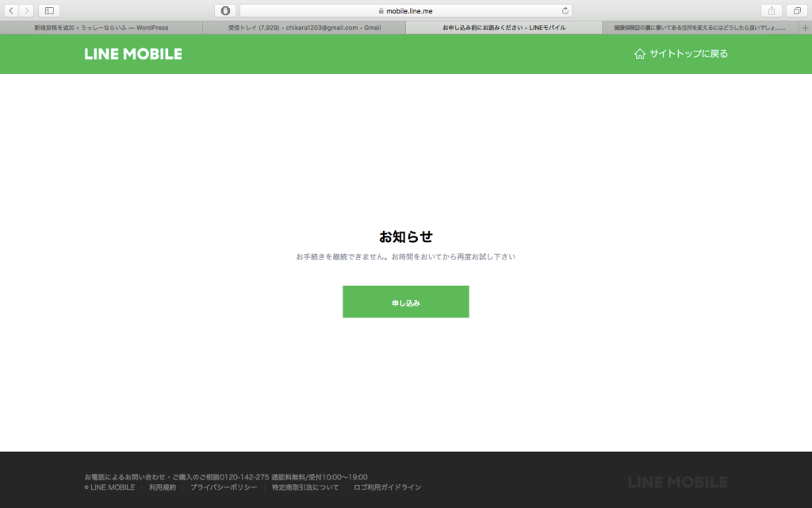Click the grey LINE MOBILE footer logo
This screenshot has width=812, height=508.
click(678, 483)
